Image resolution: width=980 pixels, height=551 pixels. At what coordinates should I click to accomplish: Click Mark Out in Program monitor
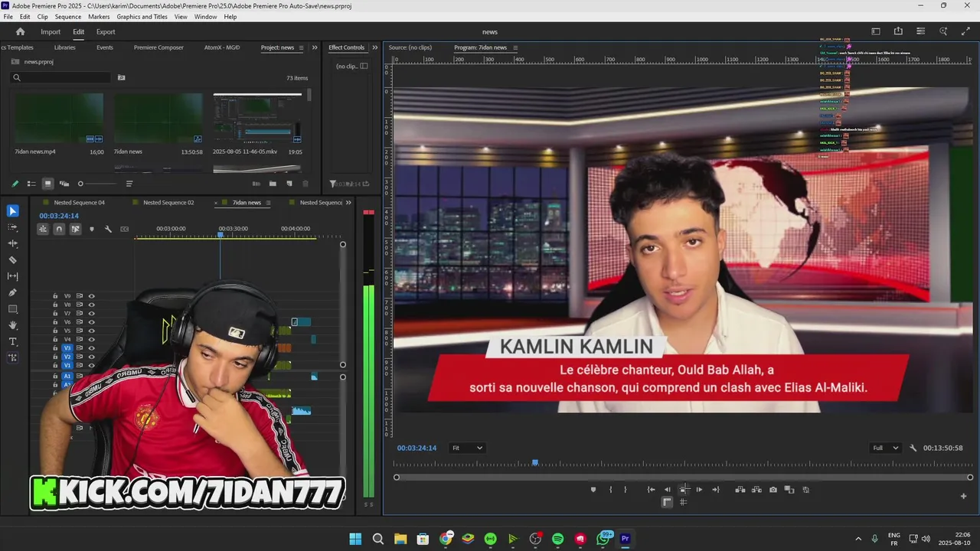click(x=625, y=490)
